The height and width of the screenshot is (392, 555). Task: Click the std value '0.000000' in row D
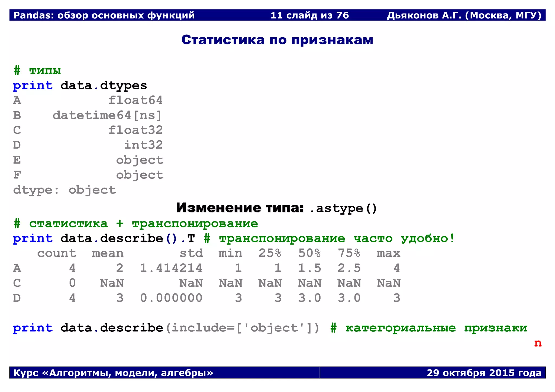[x=171, y=298]
